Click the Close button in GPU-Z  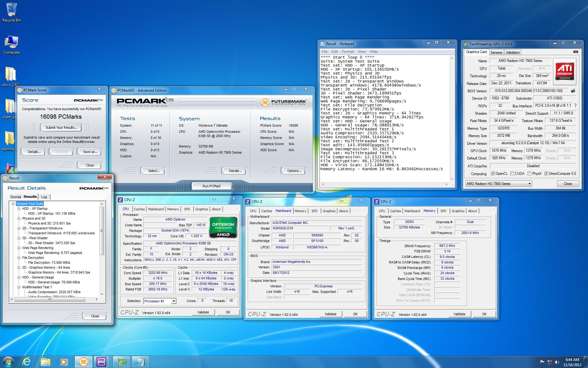567,184
